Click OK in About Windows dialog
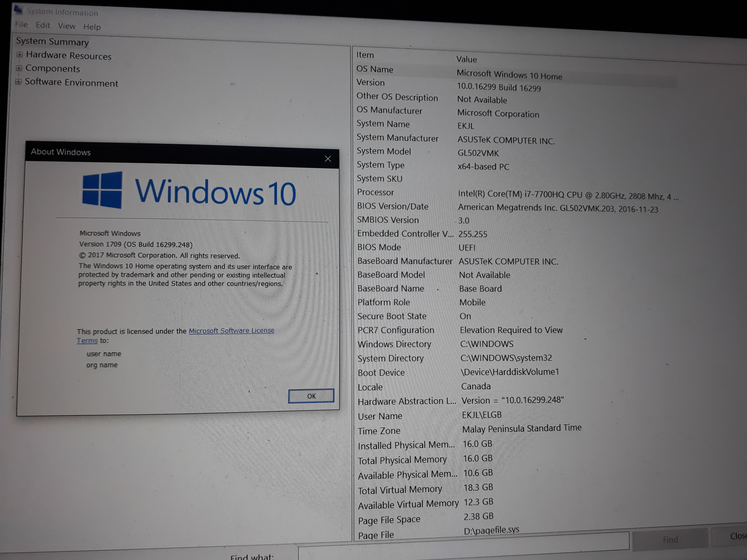747x560 pixels. pyautogui.click(x=311, y=396)
